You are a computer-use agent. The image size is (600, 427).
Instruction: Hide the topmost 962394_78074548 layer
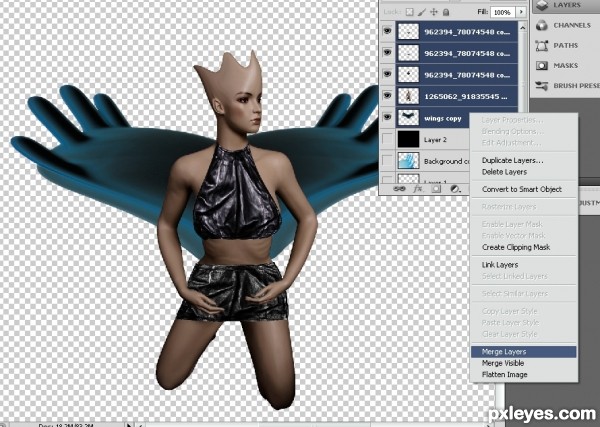[387, 31]
